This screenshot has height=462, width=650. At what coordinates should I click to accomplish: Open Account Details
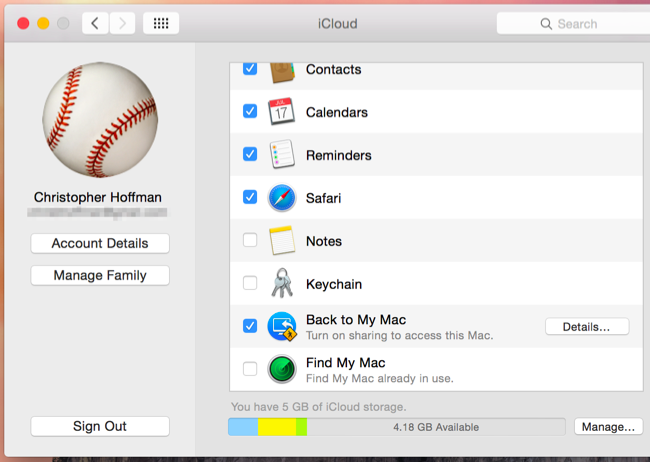[100, 243]
